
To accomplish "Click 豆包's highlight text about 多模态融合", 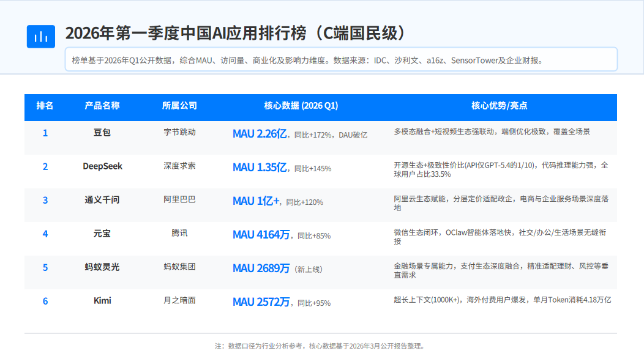I will point(492,131).
